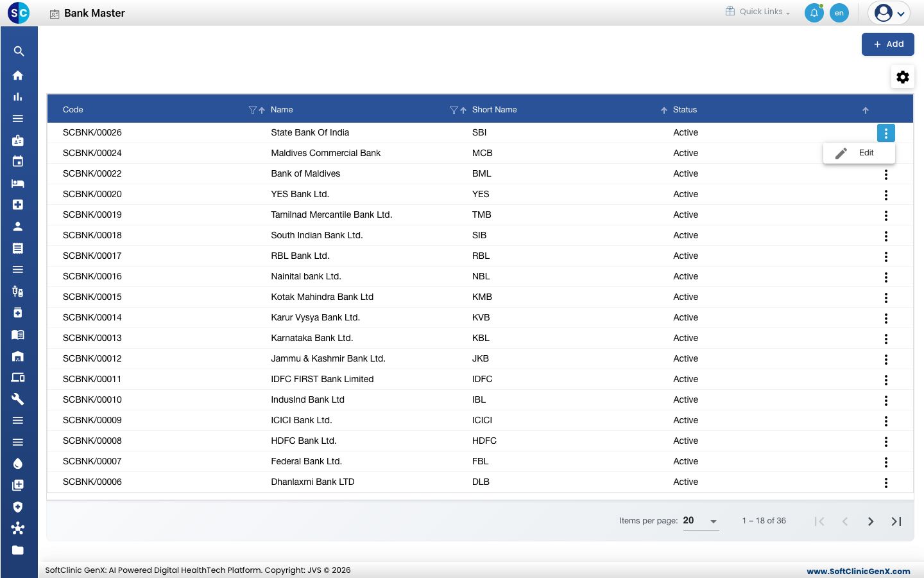Open the table settings gear icon
The height and width of the screenshot is (578, 924).
coord(903,77)
